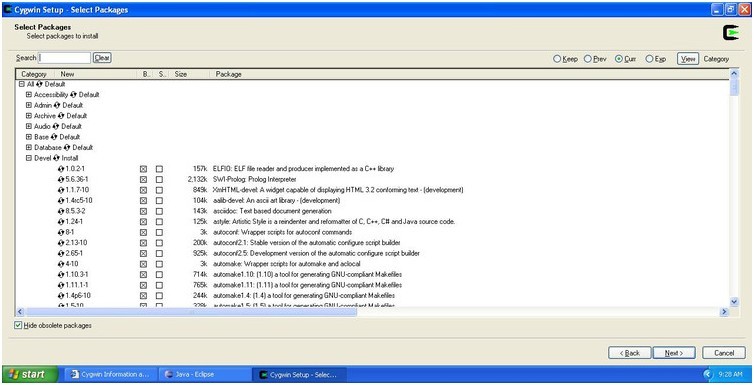754x385 pixels.
Task: Uncheck Hide obsolete packages
Action: click(x=18, y=325)
